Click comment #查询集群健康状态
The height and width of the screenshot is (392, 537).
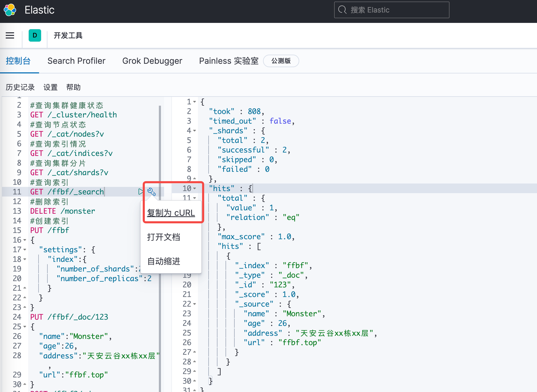tap(67, 105)
